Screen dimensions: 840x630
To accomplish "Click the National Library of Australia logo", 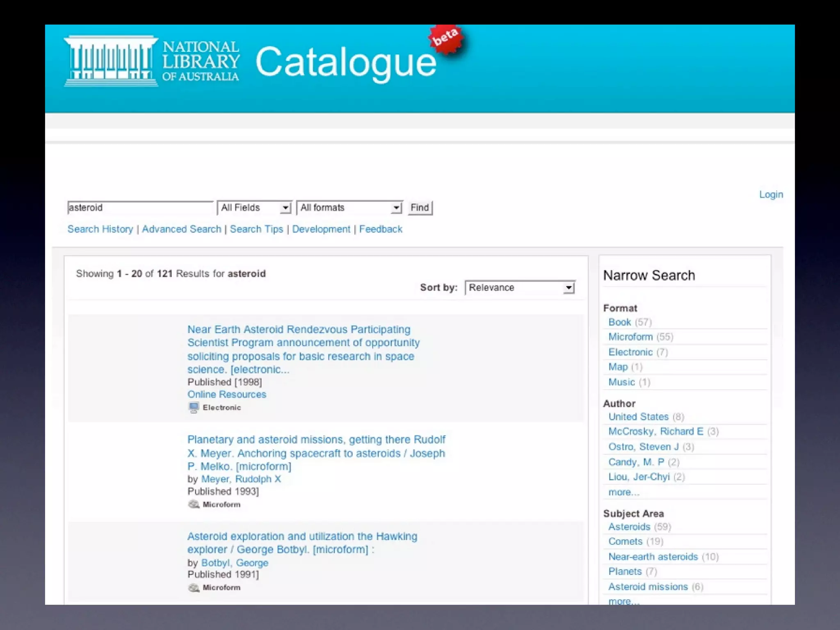I will coord(152,61).
